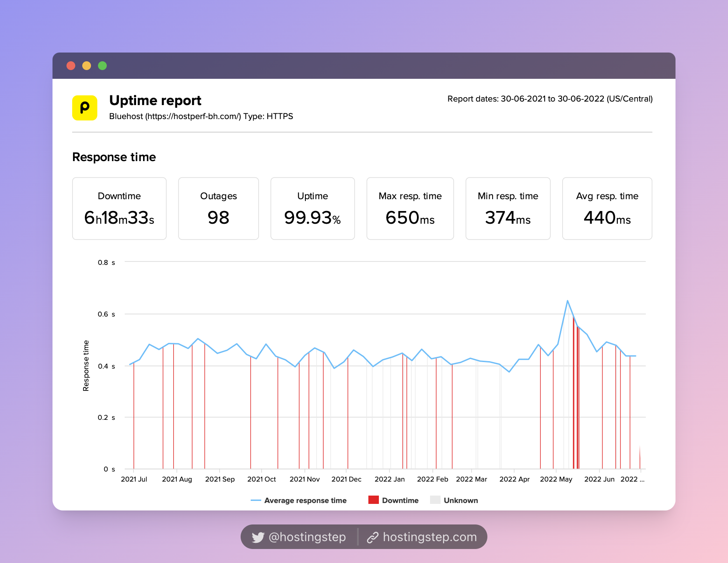
Task: Click the "2022 Feb" x-axis label
Action: (433, 479)
